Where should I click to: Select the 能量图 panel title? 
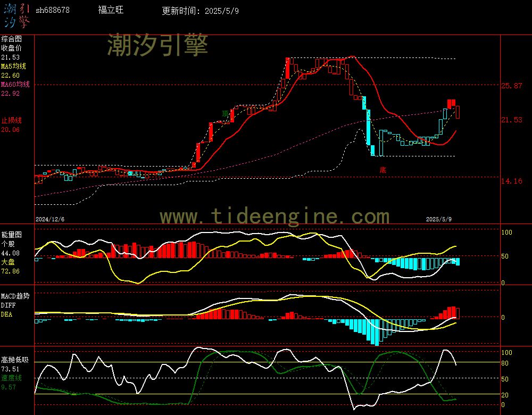click(11, 235)
